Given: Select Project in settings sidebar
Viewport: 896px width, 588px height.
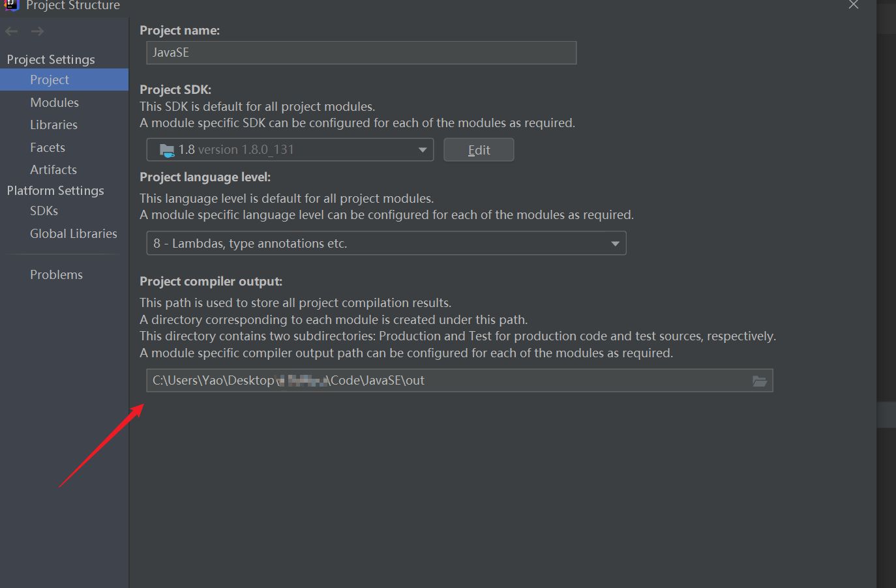Looking at the screenshot, I should click(x=50, y=80).
